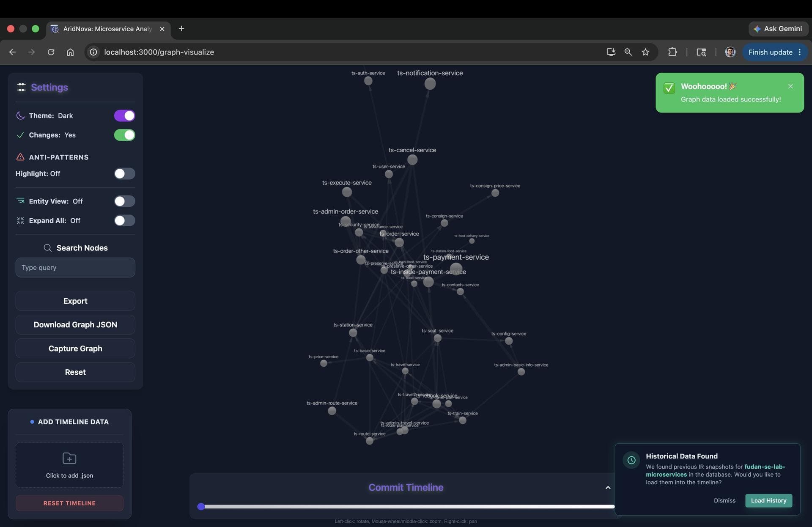Click the tab search icon in toolbar

click(x=701, y=52)
